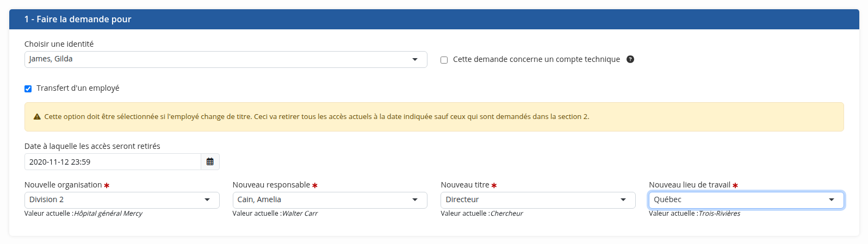Image resolution: width=868 pixels, height=244 pixels.
Task: Uncheck 'Transfert d'un employé' checkbox
Action: (28, 89)
